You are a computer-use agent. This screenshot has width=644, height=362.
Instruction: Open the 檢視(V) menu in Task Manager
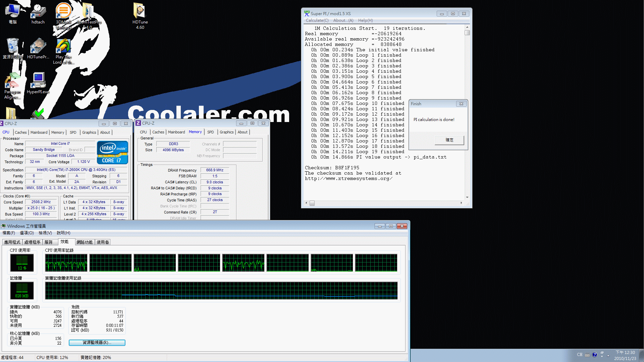coord(45,233)
